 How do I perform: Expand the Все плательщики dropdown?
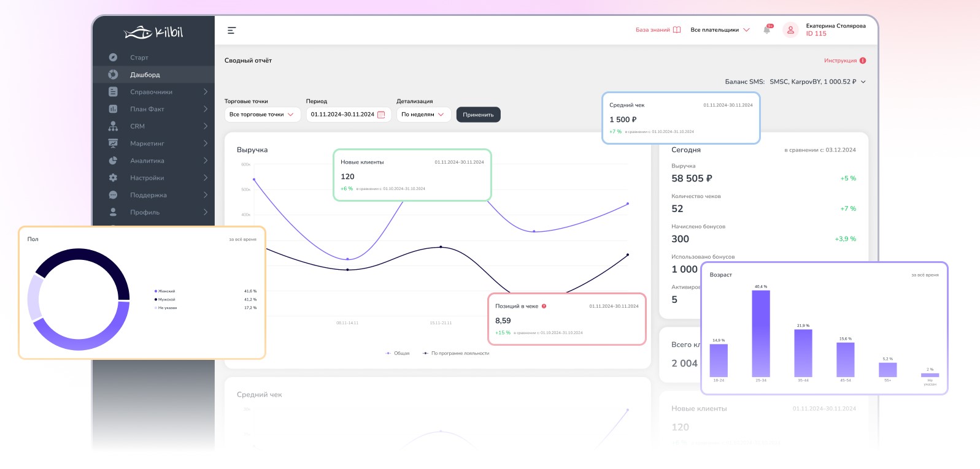coord(720,29)
